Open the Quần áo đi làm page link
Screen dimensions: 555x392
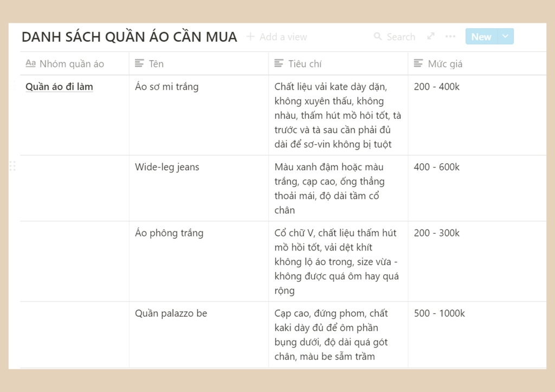[59, 86]
